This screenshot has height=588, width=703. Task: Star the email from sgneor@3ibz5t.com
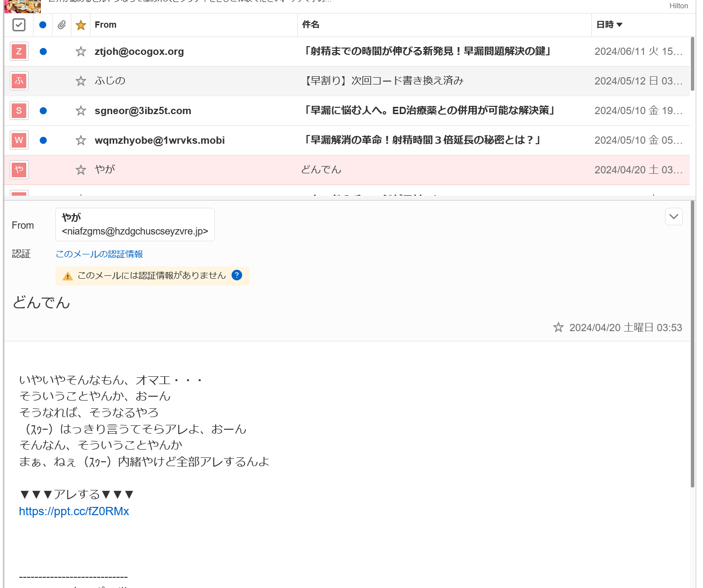click(81, 111)
